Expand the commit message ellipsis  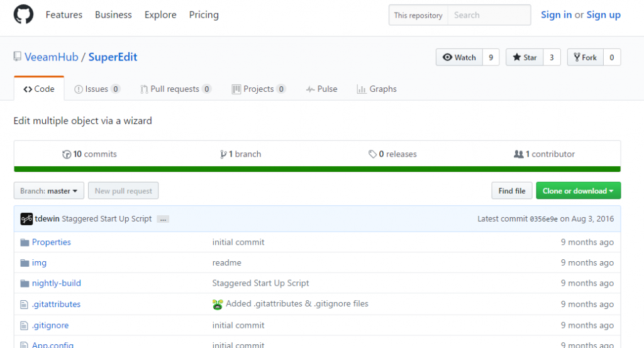(x=163, y=220)
